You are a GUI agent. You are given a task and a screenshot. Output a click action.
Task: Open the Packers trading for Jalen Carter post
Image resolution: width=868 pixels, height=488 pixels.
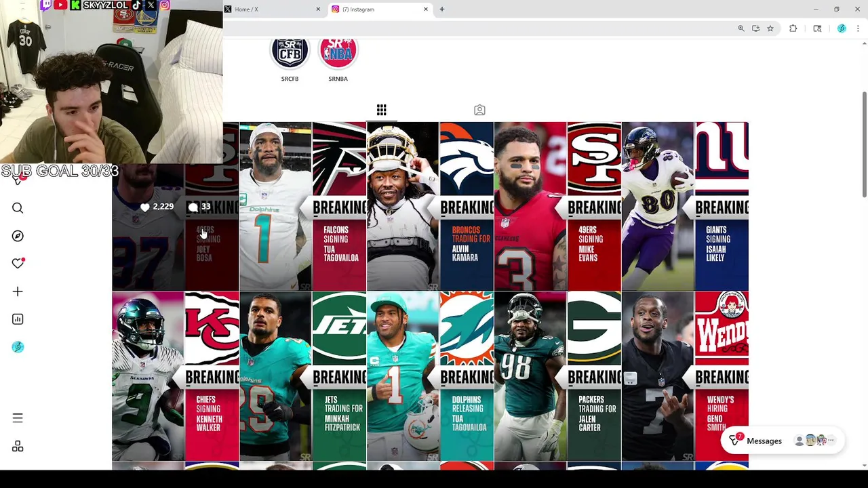click(557, 376)
